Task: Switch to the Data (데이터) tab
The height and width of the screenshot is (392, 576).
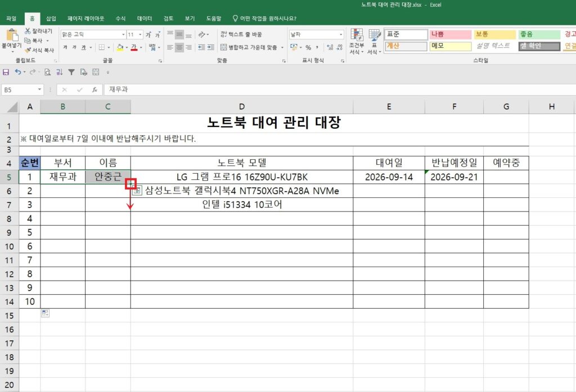Action: pos(145,19)
